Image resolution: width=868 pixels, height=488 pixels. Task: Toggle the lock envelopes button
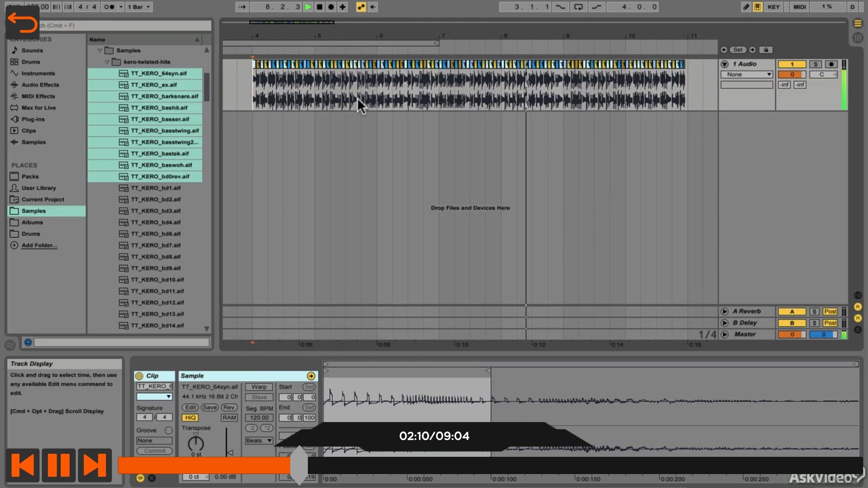point(766,50)
